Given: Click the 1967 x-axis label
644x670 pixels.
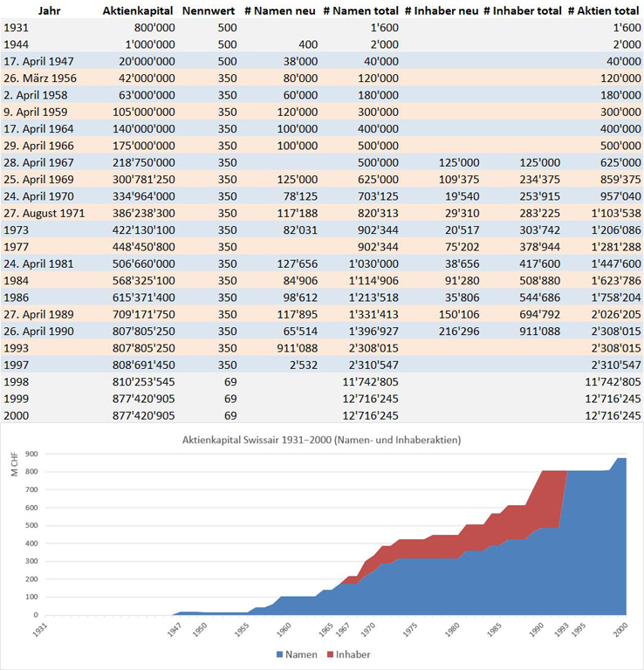Looking at the screenshot, I should pos(342,629).
